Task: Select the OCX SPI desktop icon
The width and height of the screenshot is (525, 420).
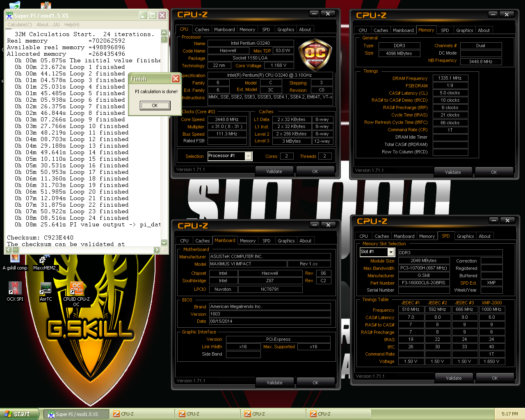Action: [15, 292]
